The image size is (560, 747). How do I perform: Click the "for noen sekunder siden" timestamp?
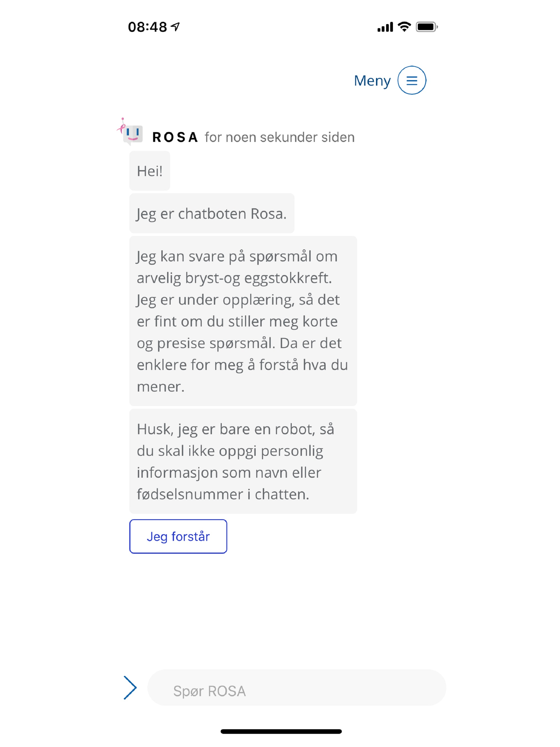[280, 138]
